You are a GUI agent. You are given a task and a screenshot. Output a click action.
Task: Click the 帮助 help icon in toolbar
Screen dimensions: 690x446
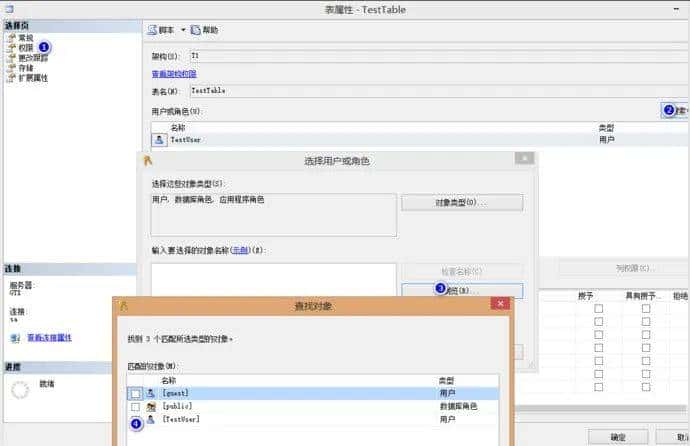[195, 30]
